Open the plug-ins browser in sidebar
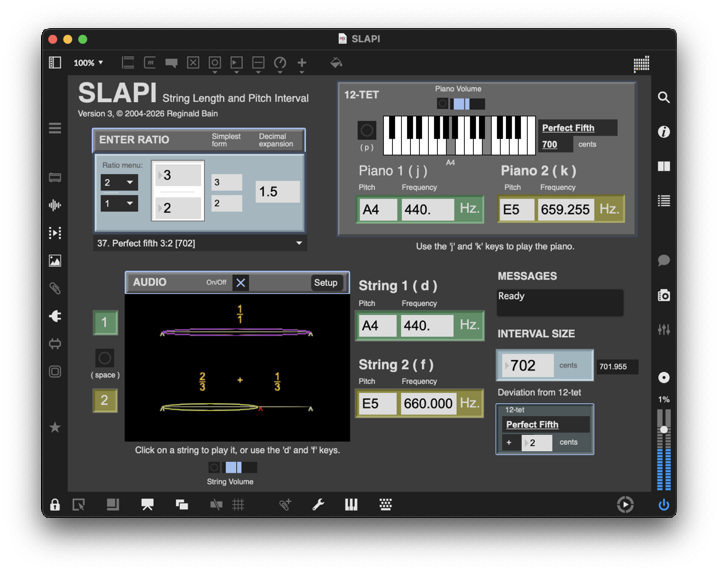 coord(55,316)
